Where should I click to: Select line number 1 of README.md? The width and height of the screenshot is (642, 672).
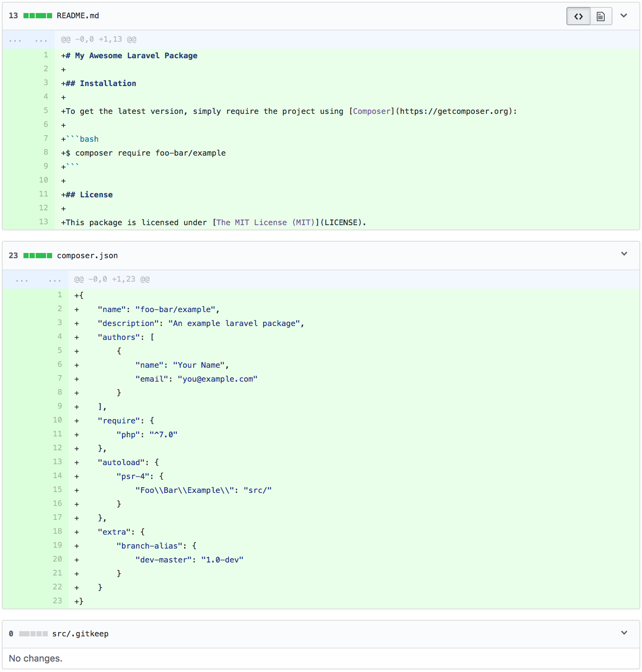[x=46, y=55]
